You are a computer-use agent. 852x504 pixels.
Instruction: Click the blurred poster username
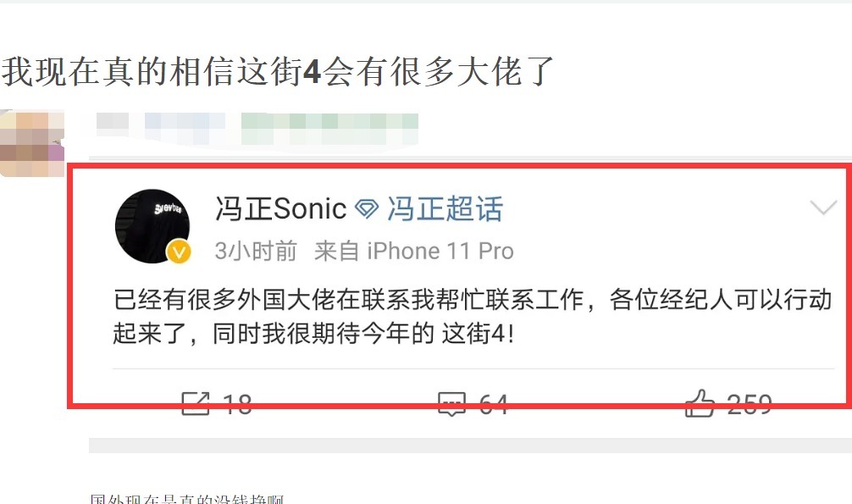[x=257, y=128]
